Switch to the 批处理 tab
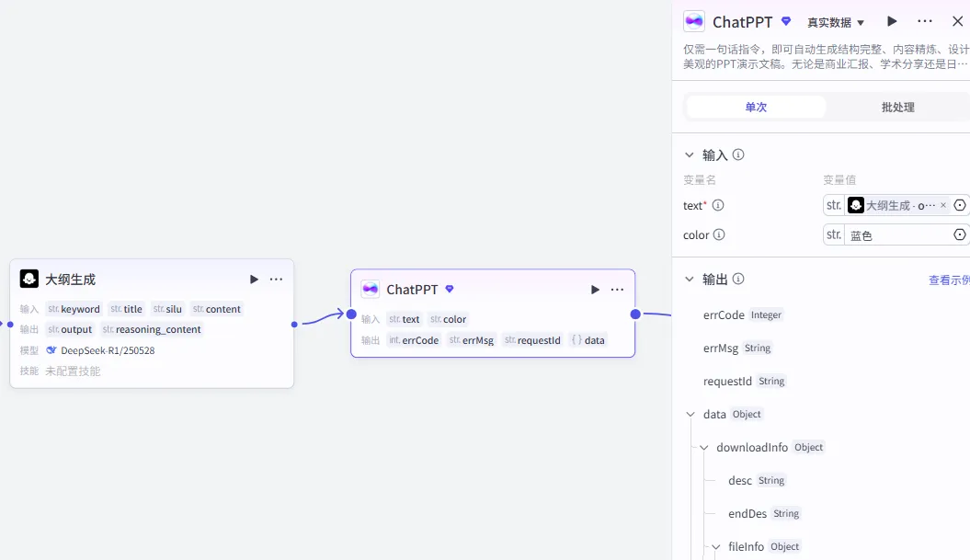The image size is (970, 560). tap(897, 107)
